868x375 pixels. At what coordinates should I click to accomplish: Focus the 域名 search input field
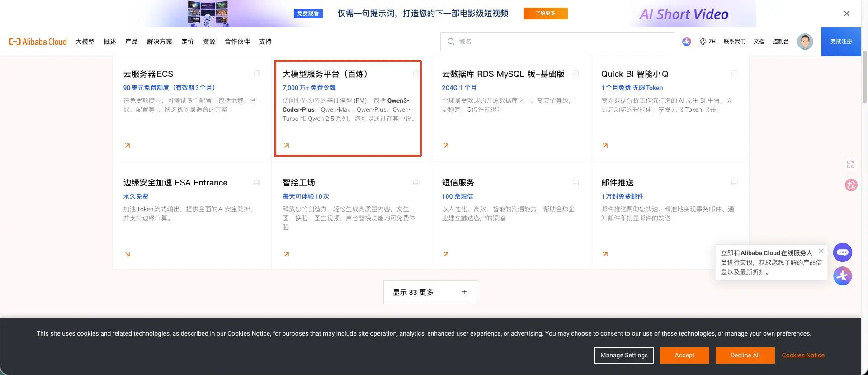click(557, 42)
